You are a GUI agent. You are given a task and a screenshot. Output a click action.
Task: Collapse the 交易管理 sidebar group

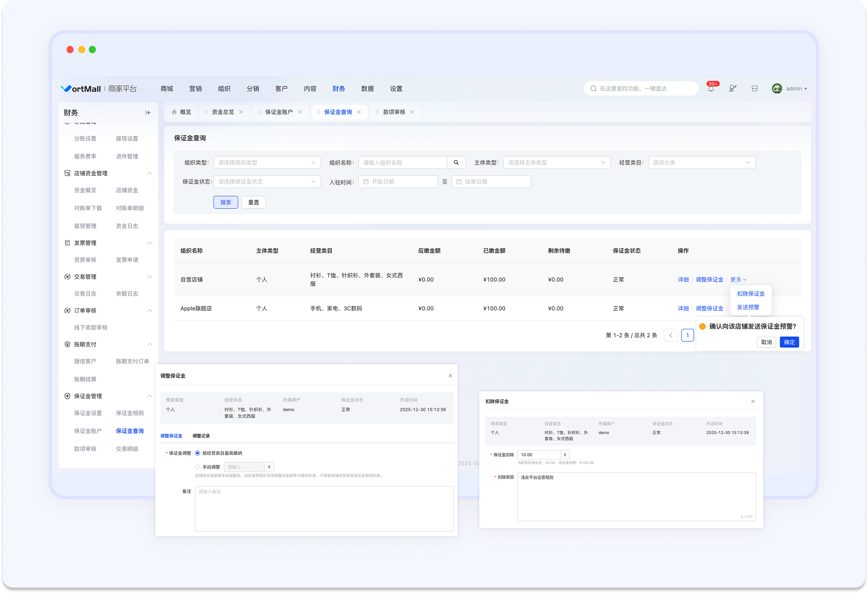(x=150, y=277)
